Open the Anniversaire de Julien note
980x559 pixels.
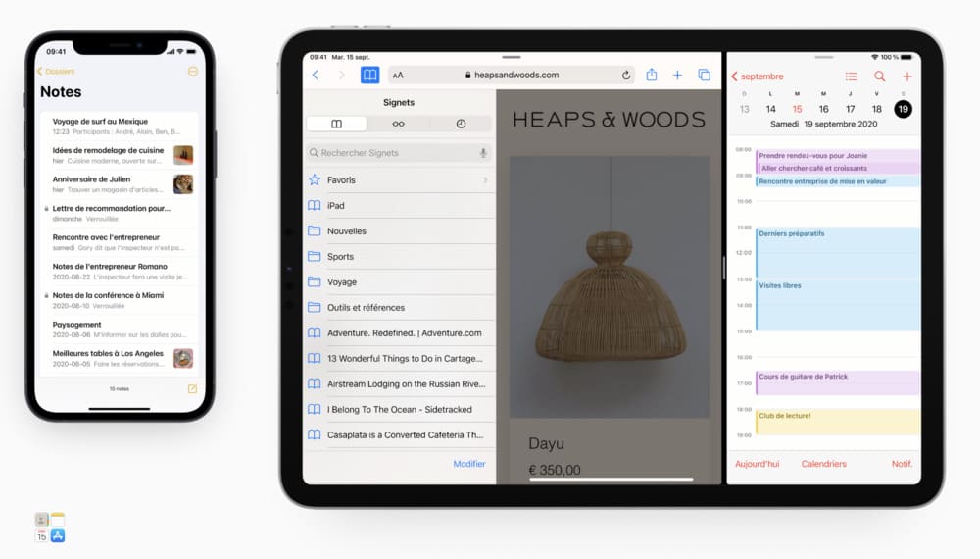point(120,184)
